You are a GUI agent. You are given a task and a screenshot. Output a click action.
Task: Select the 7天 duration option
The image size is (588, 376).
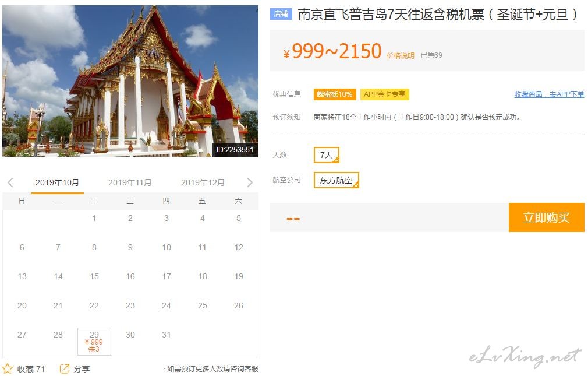[x=326, y=154]
